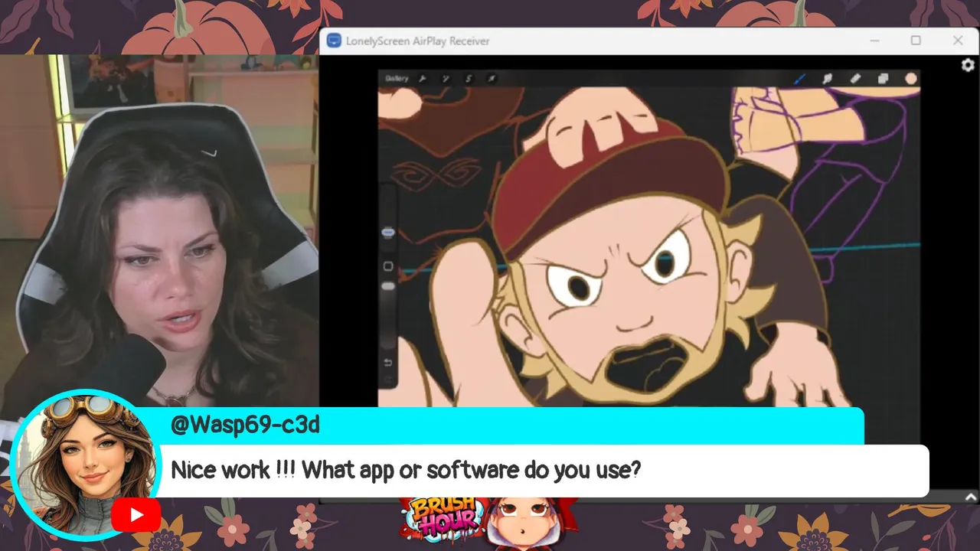Select the Selection S-shaped tool

(x=469, y=78)
